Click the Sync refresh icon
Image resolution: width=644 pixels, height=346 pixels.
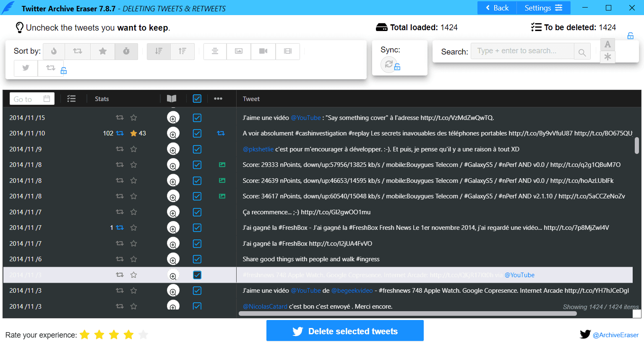point(389,64)
